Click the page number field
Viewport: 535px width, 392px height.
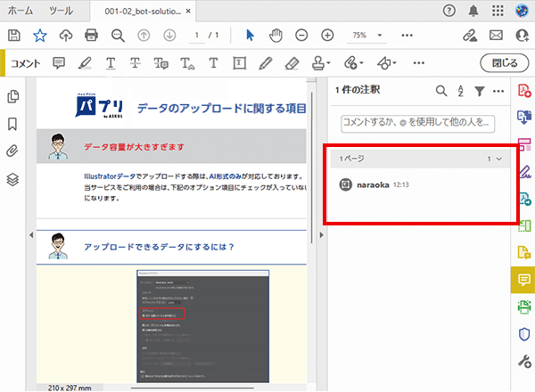[197, 35]
